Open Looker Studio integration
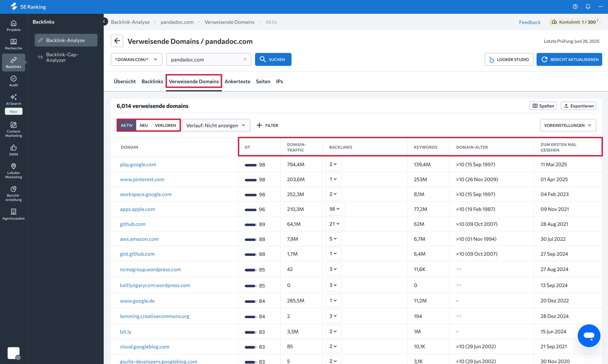The image size is (608, 364). (x=509, y=59)
